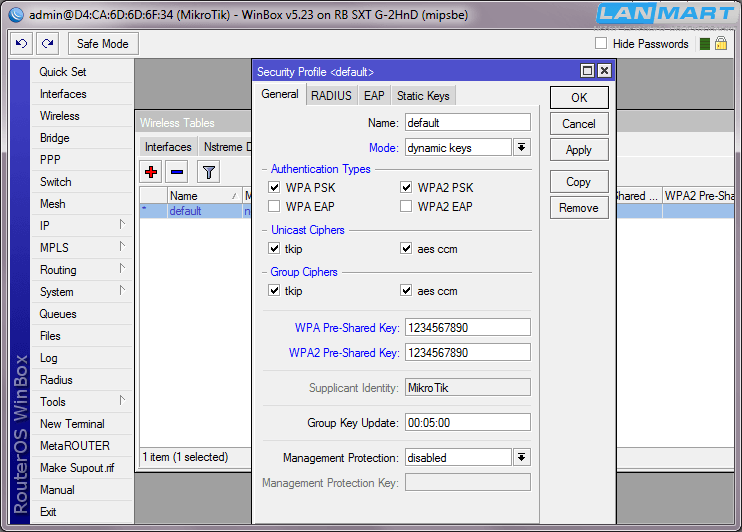Toggle the Safe Mode button
The image size is (742, 532).
(103, 44)
